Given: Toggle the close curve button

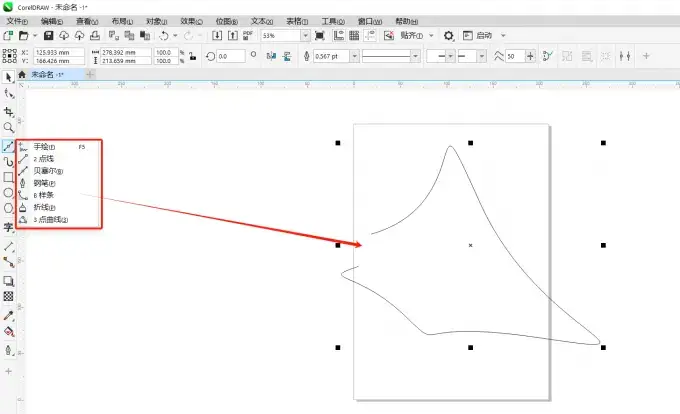Looking at the screenshot, I should point(546,57).
